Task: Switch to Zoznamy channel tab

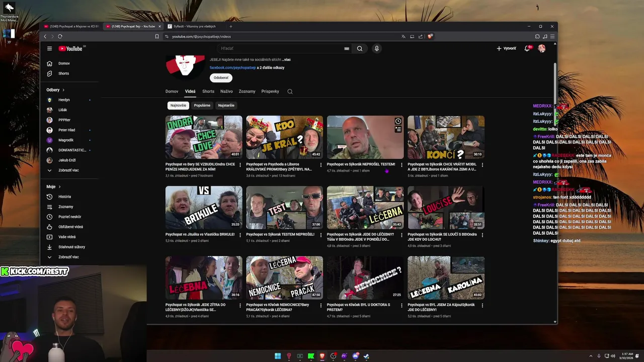Action: click(247, 92)
